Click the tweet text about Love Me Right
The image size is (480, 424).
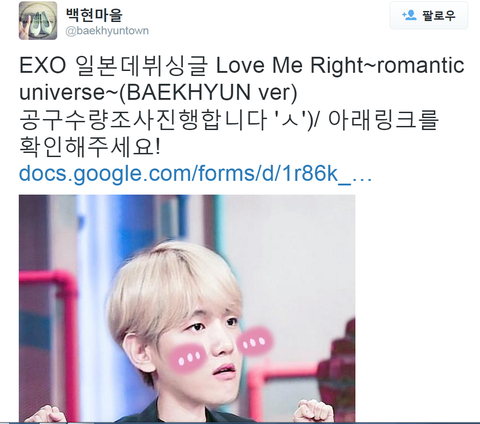[x=242, y=106]
